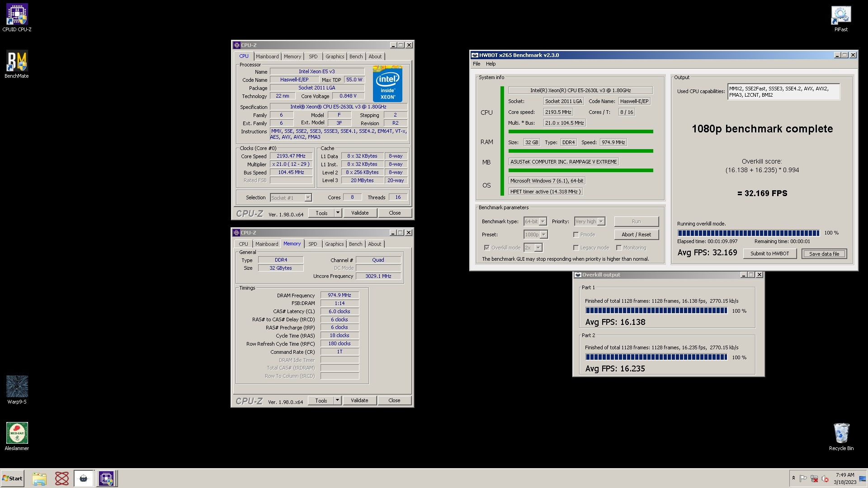Open the Warp9-S desktop icon
This screenshot has width=868, height=488.
point(17,389)
